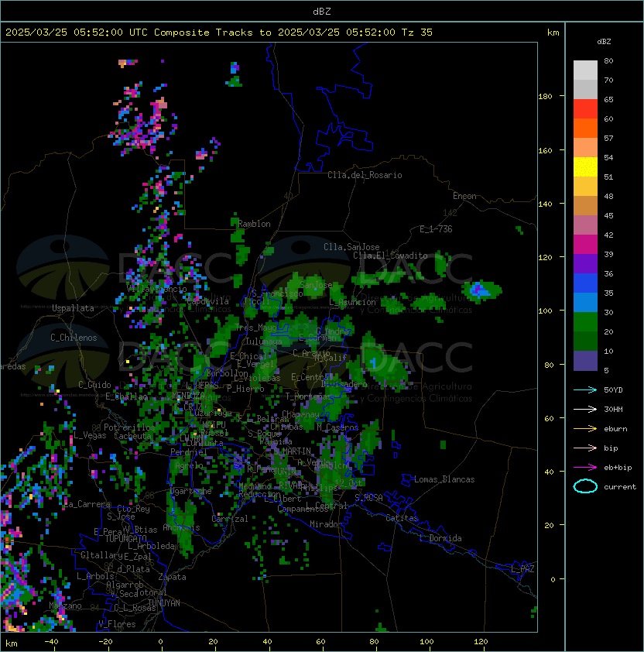Image resolution: width=644 pixels, height=652 pixels.
Task: Click the 'Zapata' map label
Action: click(x=172, y=577)
